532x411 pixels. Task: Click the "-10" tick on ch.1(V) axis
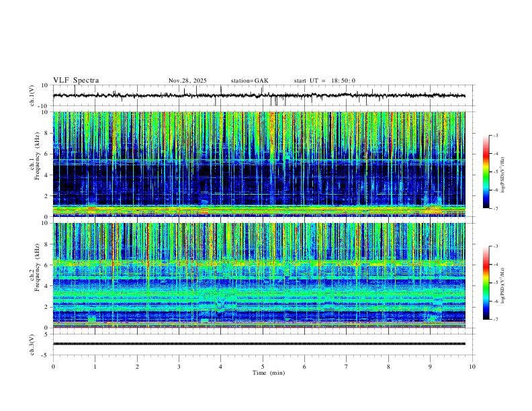(44, 106)
